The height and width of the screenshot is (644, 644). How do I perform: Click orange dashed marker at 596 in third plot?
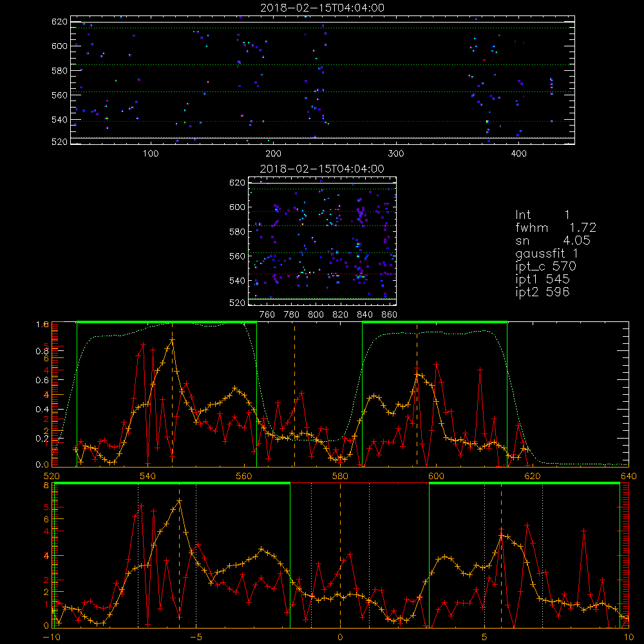point(417,394)
